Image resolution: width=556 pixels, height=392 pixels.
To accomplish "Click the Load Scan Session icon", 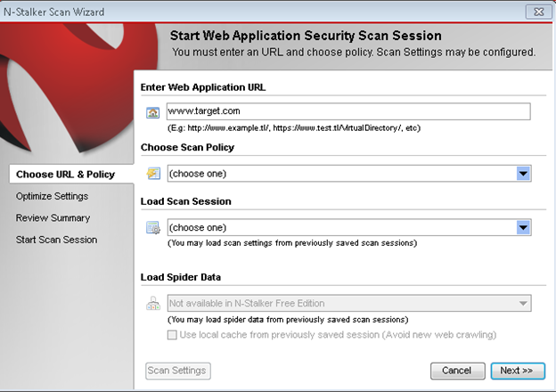I will [x=152, y=227].
